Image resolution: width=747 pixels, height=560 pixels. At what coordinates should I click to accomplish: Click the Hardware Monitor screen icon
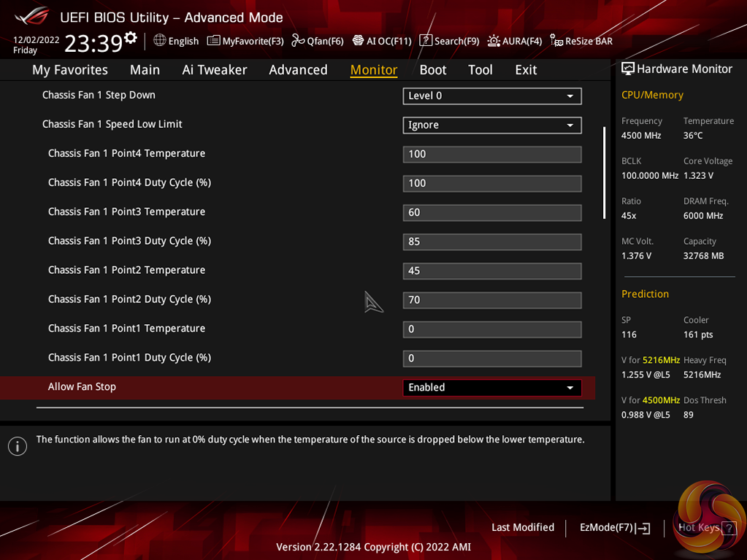(x=628, y=69)
